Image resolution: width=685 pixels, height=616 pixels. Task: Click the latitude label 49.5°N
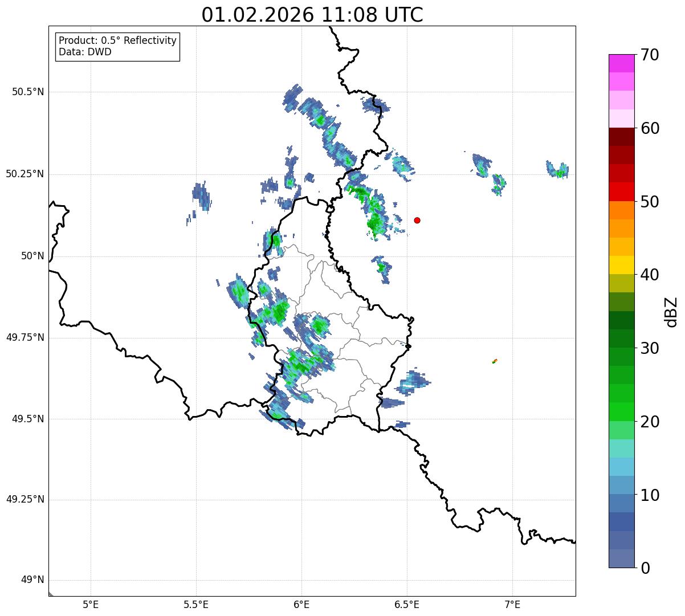(x=28, y=419)
